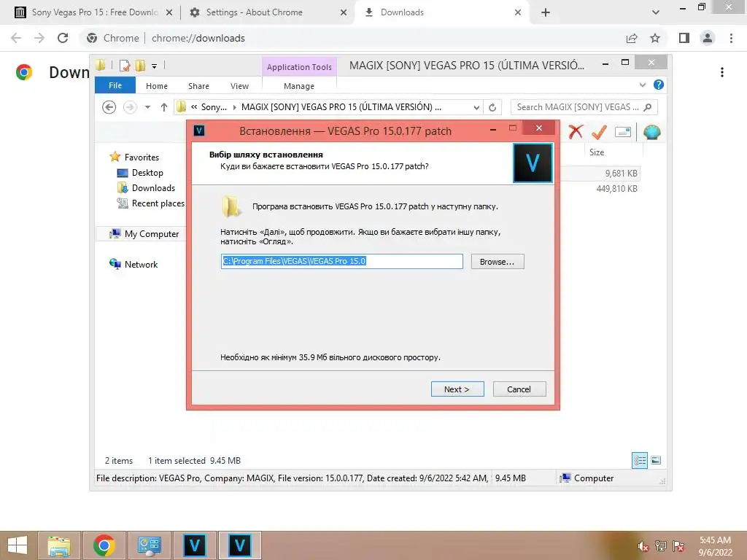The width and height of the screenshot is (747, 560).
Task: Open Chrome's three-dot main menu
Action: [731, 38]
